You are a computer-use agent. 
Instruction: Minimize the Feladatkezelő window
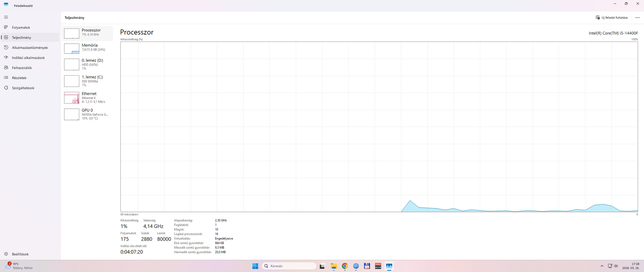point(615,4)
